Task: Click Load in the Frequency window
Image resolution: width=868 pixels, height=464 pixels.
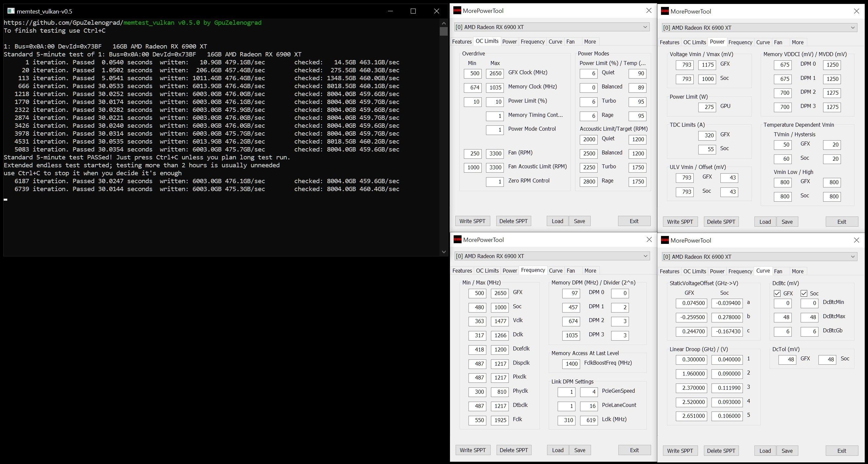Action: click(x=558, y=450)
